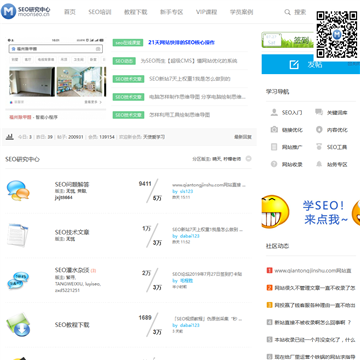The image size is (360, 360).
Task: Click the moonseo.cn site logo
Action: [x=25, y=11]
